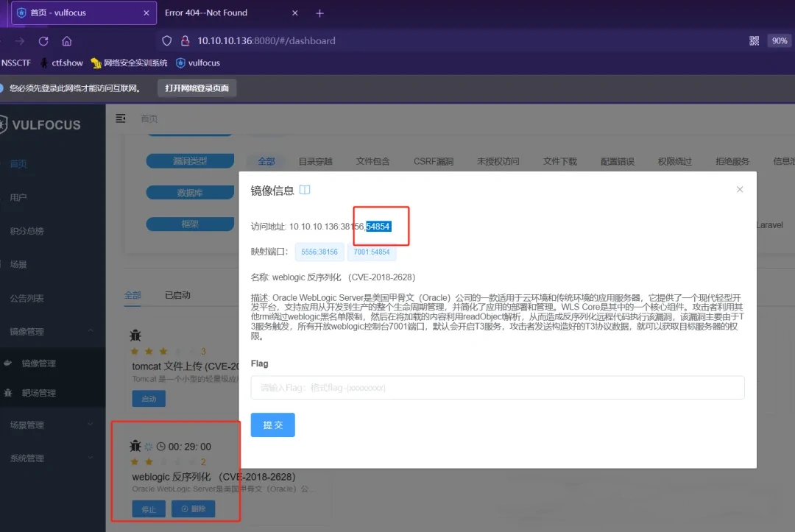Viewport: 795px width, 532px height.
Task: Click the clock icon beside 00: 29: 00
Action: 160,447
